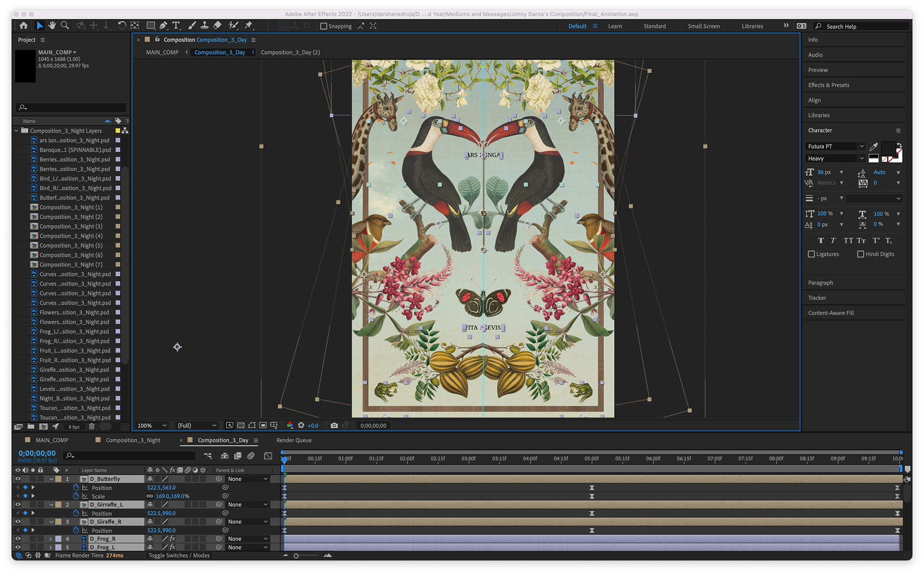This screenshot has height=574, width=924.
Task: Select the Horizontal Type tool
Action: tap(176, 26)
